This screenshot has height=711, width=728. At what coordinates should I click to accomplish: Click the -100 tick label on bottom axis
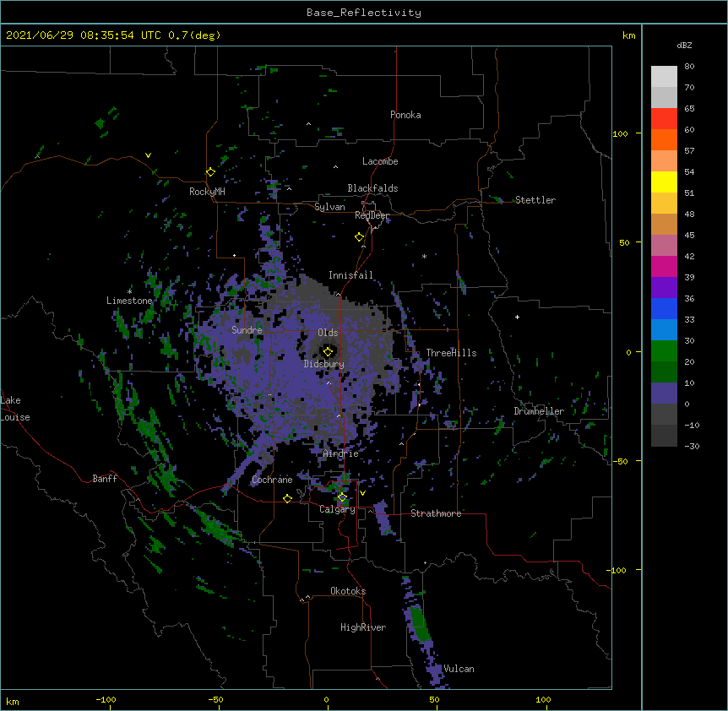pyautogui.click(x=106, y=699)
